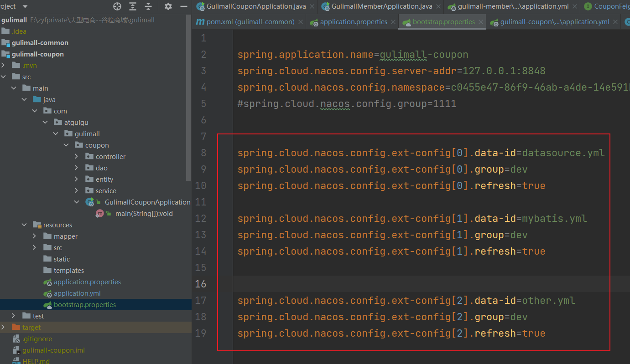Expand the .mvn folder

point(4,66)
